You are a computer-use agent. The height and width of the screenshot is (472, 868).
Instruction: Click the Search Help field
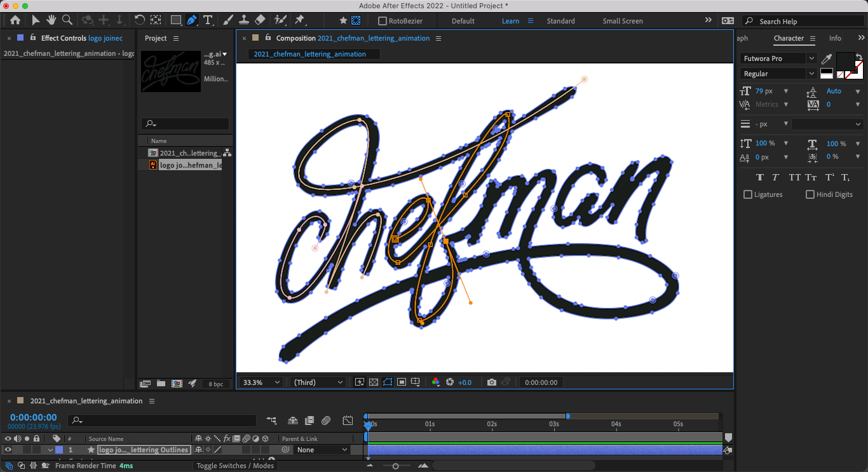click(x=803, y=21)
